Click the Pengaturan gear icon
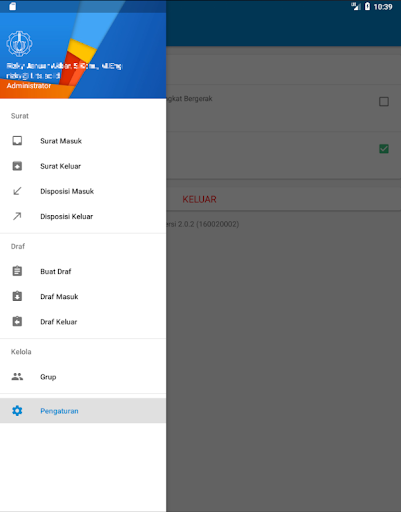Screen dimensions: 401x512 pos(17,411)
